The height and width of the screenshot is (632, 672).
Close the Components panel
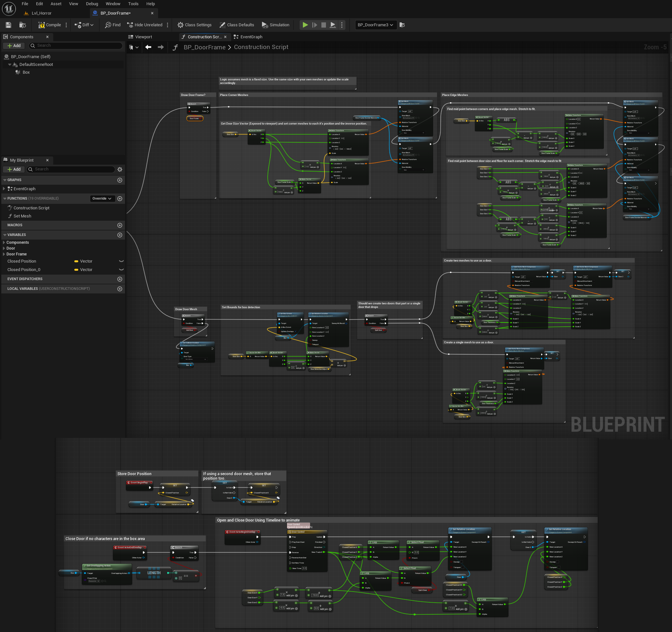47,37
